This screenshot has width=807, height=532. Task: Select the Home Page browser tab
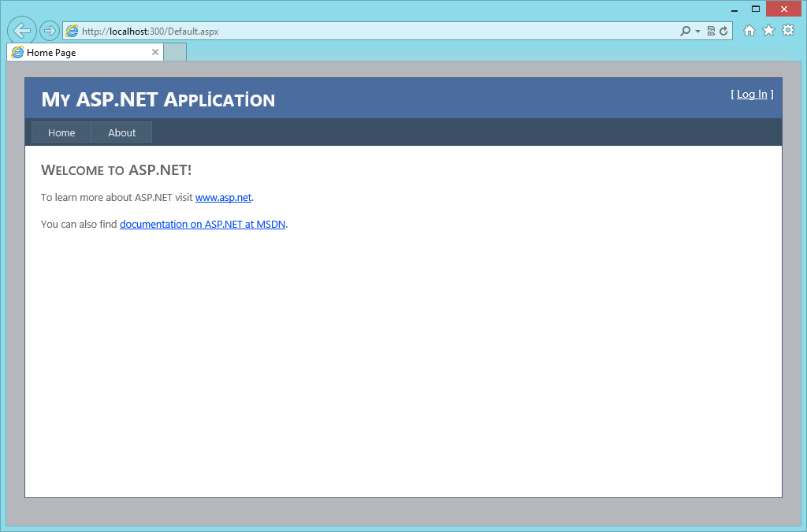click(85, 53)
